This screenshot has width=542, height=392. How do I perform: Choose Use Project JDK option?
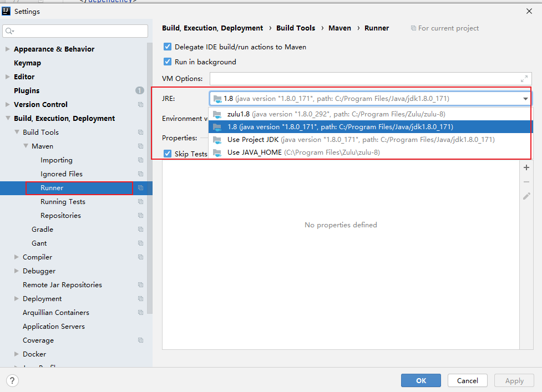369,140
